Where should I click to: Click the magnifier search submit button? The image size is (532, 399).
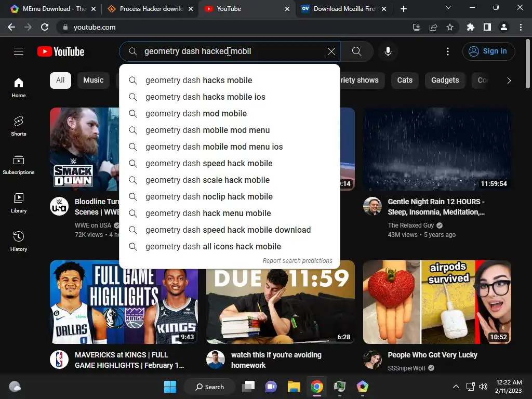pos(356,51)
